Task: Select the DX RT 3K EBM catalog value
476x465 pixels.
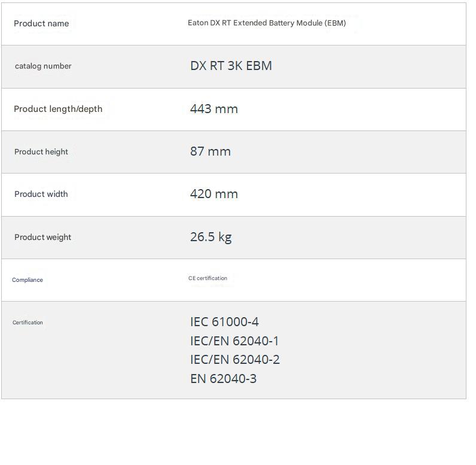Action: click(231, 66)
